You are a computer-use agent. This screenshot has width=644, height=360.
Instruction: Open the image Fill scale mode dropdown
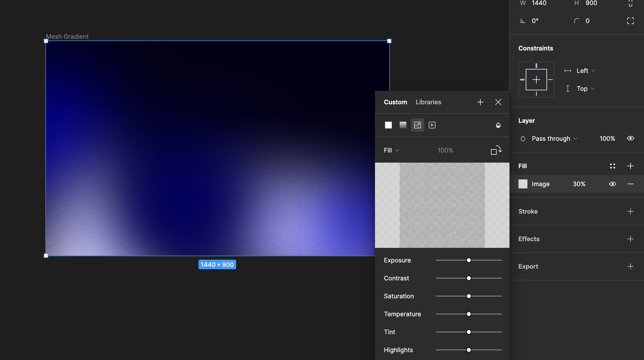(x=391, y=150)
